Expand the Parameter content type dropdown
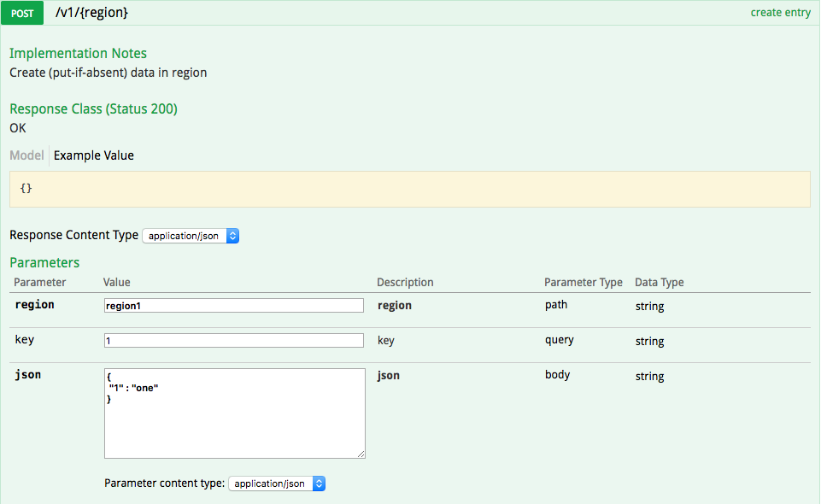This screenshot has height=504, width=821. tap(277, 483)
